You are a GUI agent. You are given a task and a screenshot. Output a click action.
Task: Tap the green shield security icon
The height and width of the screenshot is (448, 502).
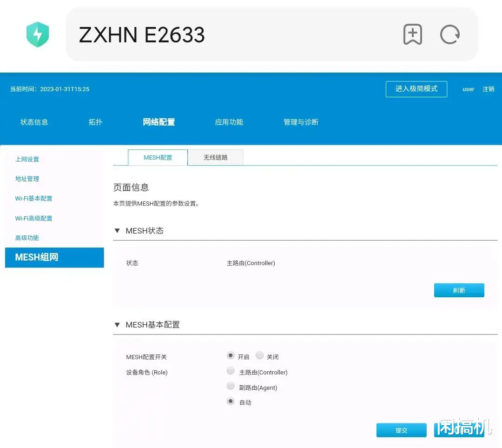[38, 34]
